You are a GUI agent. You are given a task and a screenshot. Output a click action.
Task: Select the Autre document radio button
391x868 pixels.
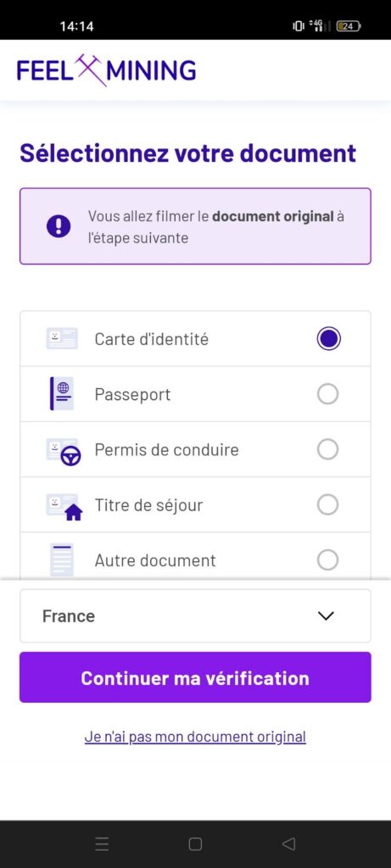coord(328,560)
